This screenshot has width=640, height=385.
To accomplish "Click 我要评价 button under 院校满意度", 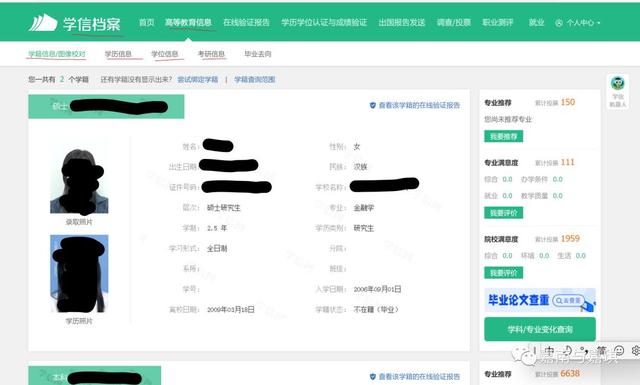I will pos(503,273).
